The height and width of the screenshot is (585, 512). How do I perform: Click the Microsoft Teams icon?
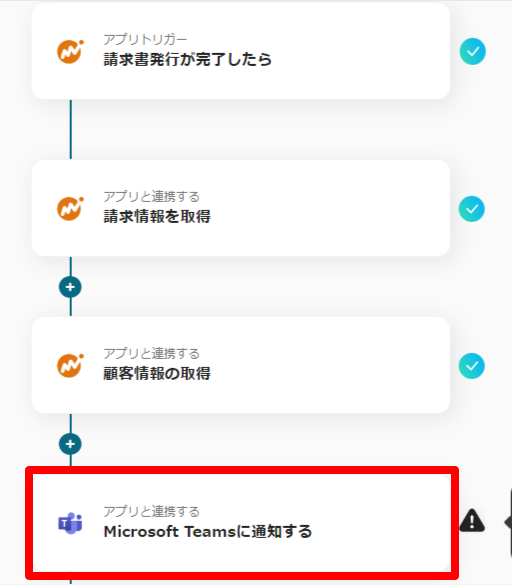70,523
